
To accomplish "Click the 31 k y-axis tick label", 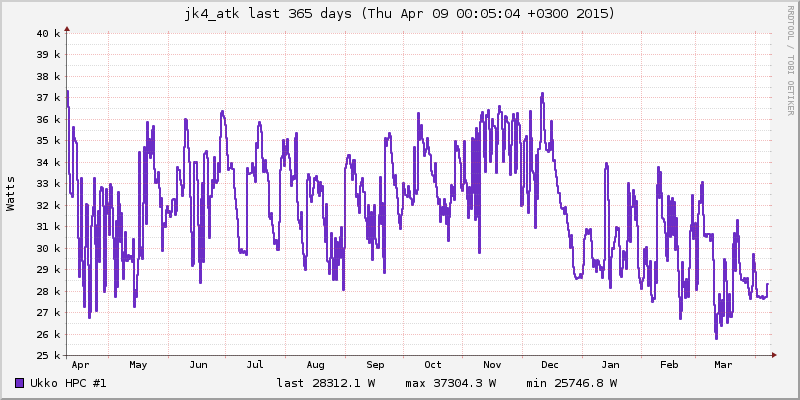I will (x=49, y=227).
